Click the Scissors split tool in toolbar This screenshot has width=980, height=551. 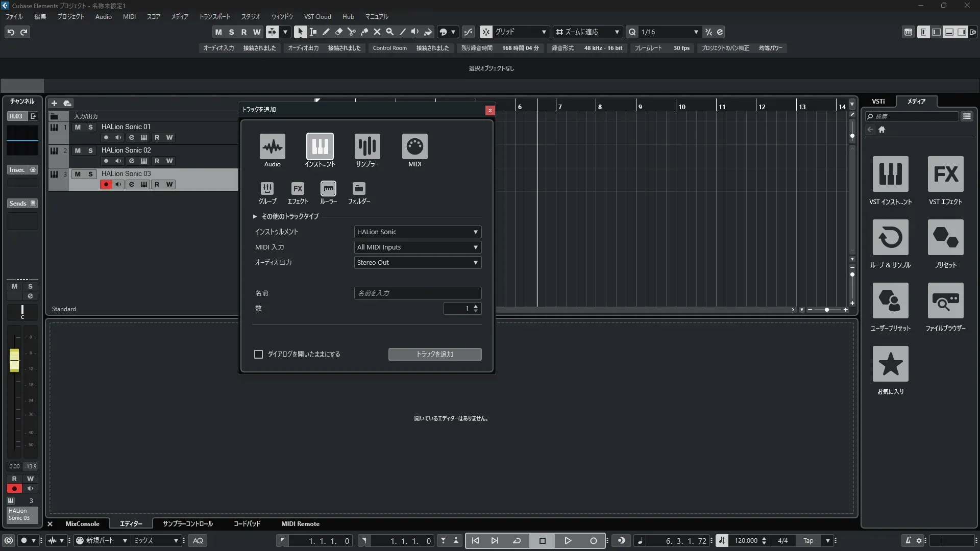(x=351, y=32)
